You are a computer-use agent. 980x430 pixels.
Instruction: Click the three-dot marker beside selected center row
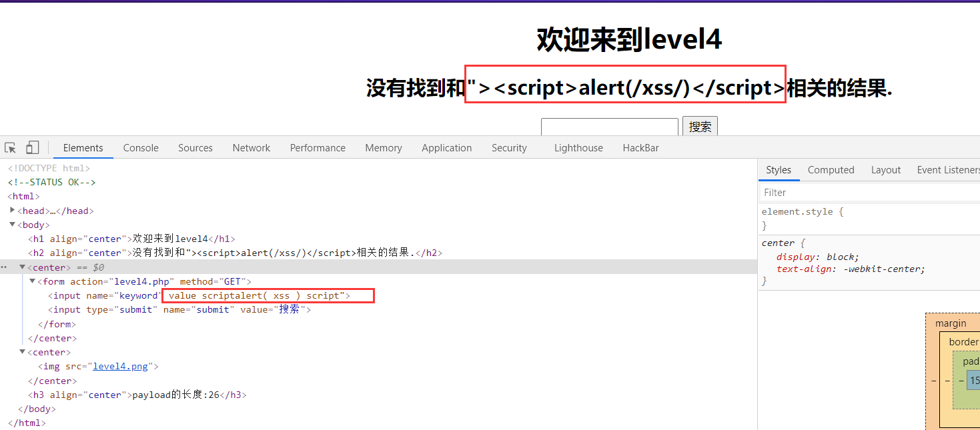[x=4, y=267]
